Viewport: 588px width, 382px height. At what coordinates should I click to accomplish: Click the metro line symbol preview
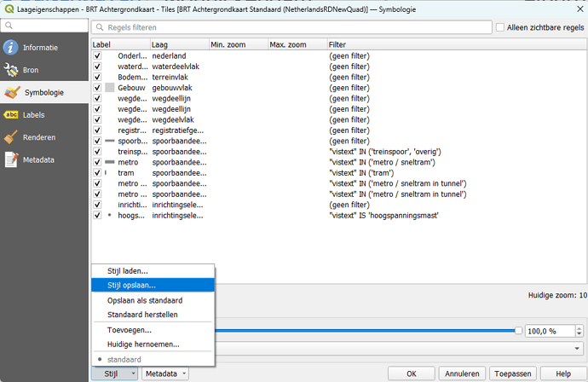tap(109, 162)
